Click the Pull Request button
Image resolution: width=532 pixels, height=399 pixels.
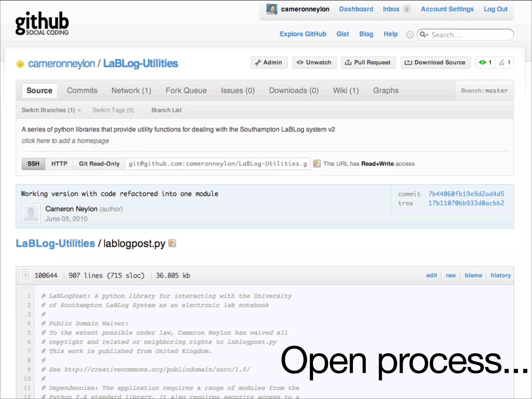[x=368, y=63]
